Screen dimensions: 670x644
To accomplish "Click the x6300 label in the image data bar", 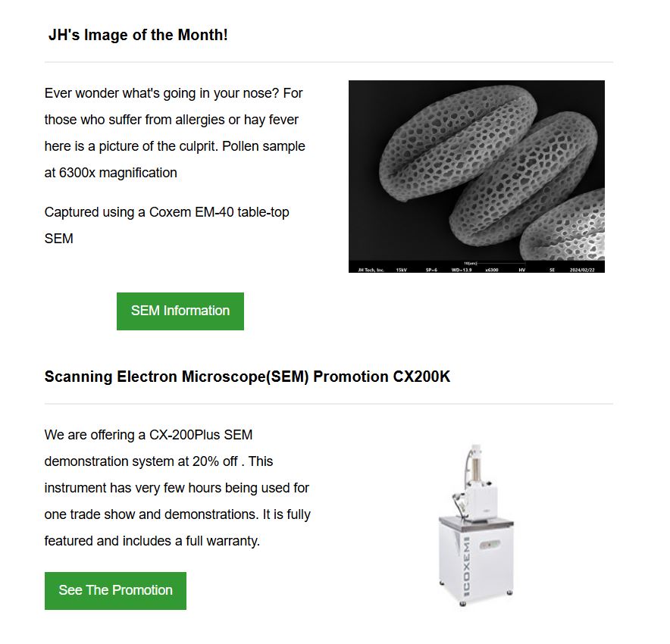I will click(x=492, y=270).
